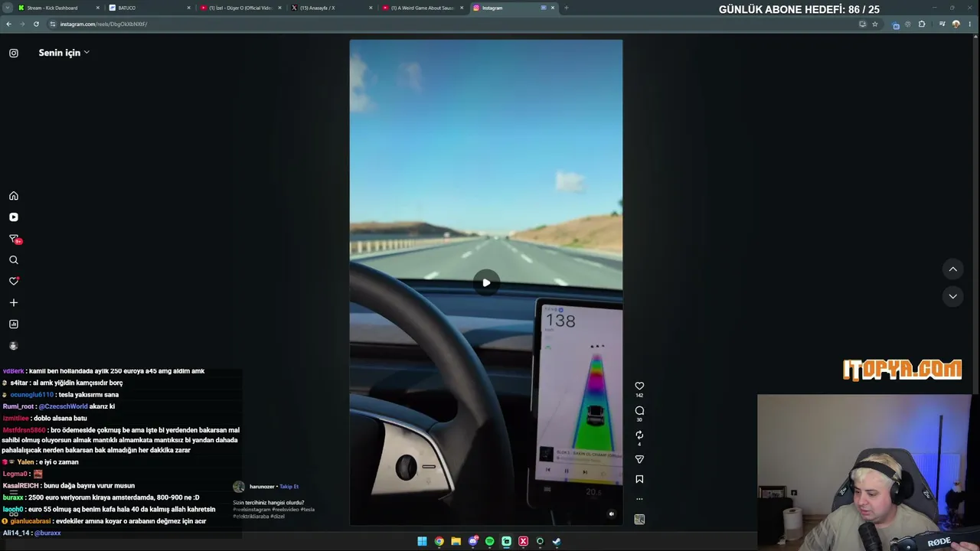Open the Chrome profile avatar menu
Image resolution: width=980 pixels, height=551 pixels.
pos(955,24)
